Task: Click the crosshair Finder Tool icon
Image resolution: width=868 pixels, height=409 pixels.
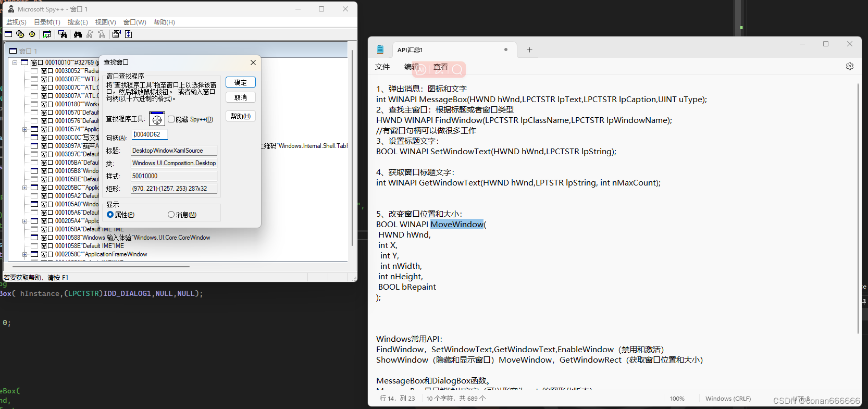Action: point(157,119)
